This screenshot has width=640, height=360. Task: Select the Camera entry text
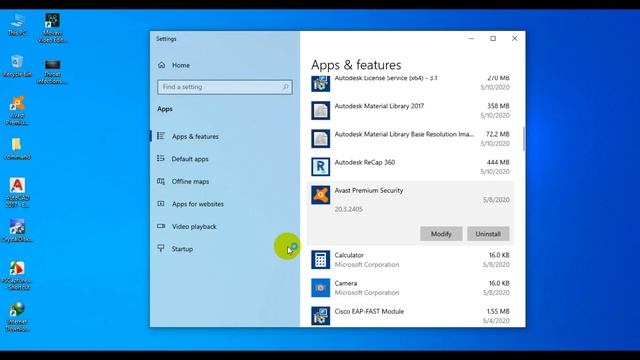[x=346, y=283]
